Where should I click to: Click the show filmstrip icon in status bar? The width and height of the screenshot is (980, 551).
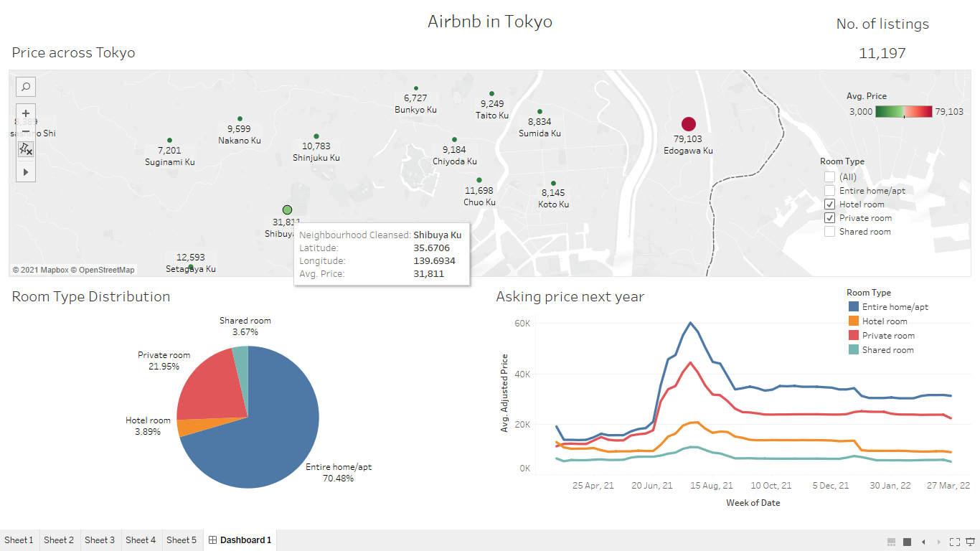pos(891,542)
